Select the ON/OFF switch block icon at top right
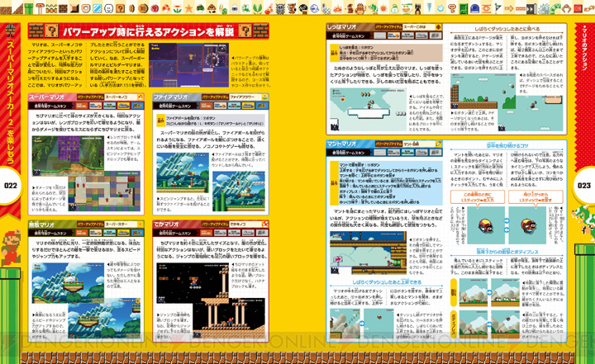This screenshot has height=364, width=595. point(578,8)
